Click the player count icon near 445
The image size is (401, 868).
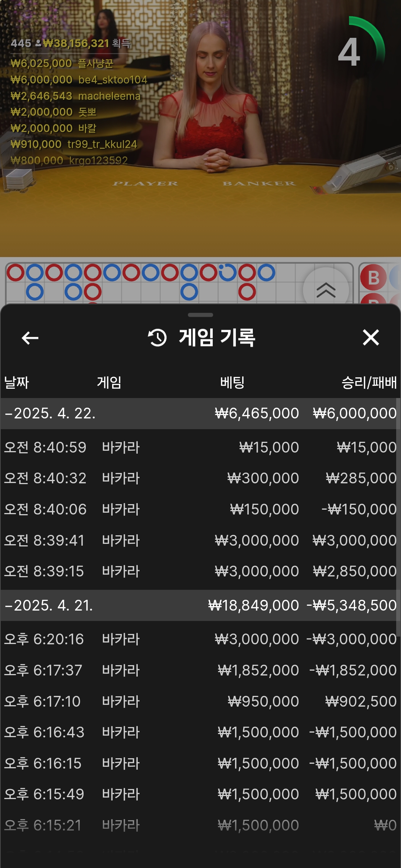(38, 44)
